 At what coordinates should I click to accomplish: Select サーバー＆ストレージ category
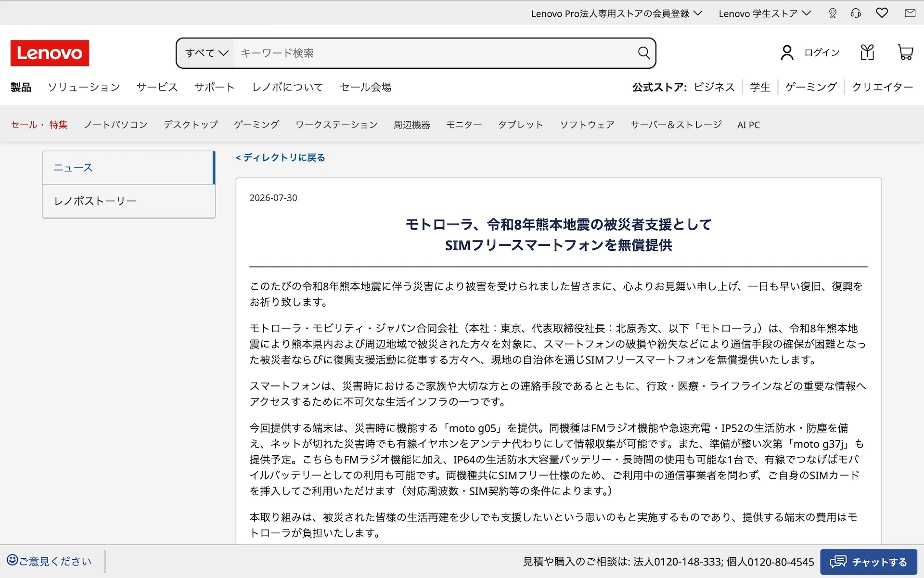pos(676,125)
